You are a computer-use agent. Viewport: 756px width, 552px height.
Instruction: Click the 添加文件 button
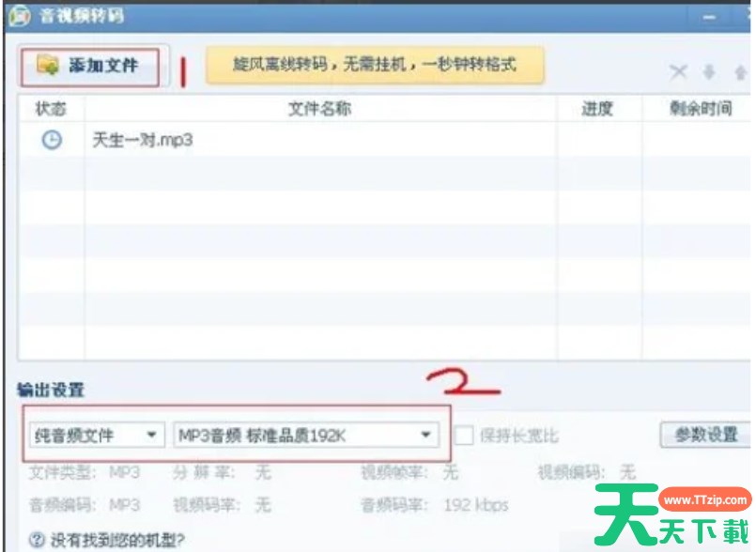[89, 66]
